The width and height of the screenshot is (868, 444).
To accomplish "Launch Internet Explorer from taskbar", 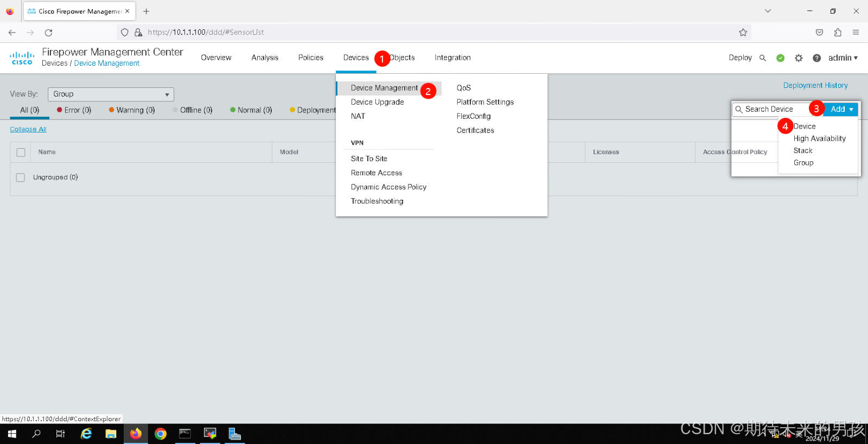I will (x=86, y=434).
